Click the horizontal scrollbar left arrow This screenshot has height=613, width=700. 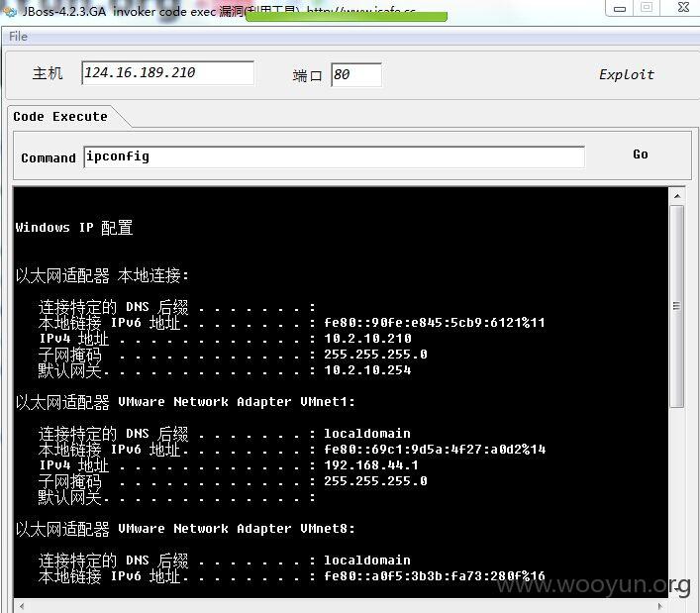21,606
